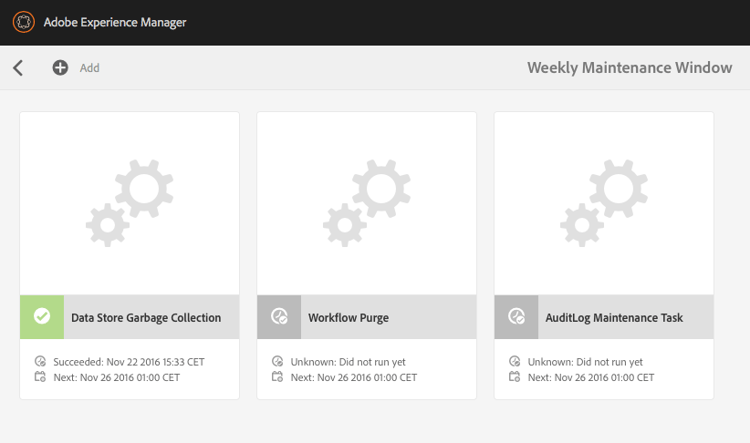Click the Unknown status icon under AuditLog task

(515, 361)
